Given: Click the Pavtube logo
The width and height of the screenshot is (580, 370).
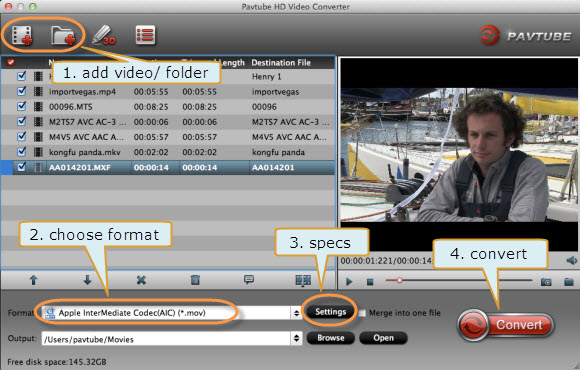Looking at the screenshot, I should (525, 36).
